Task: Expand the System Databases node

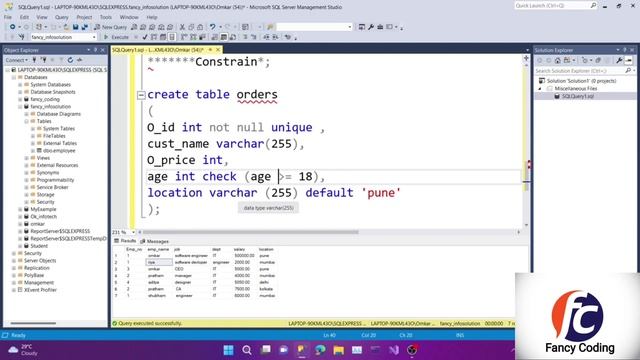Action: [x=20, y=84]
